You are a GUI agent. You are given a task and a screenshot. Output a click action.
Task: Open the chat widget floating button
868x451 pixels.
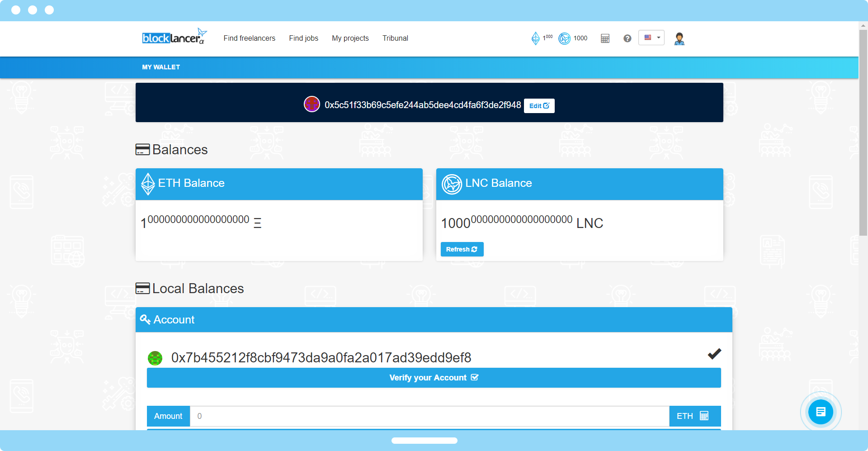(x=821, y=412)
